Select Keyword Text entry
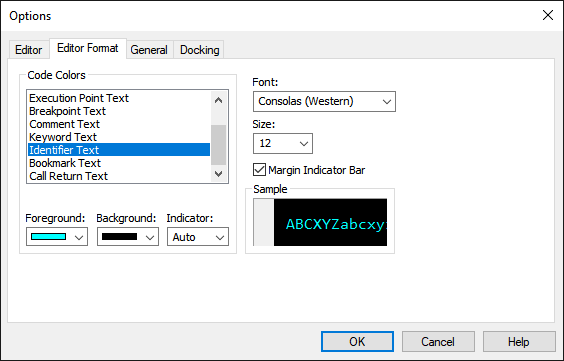 pyautogui.click(x=119, y=137)
